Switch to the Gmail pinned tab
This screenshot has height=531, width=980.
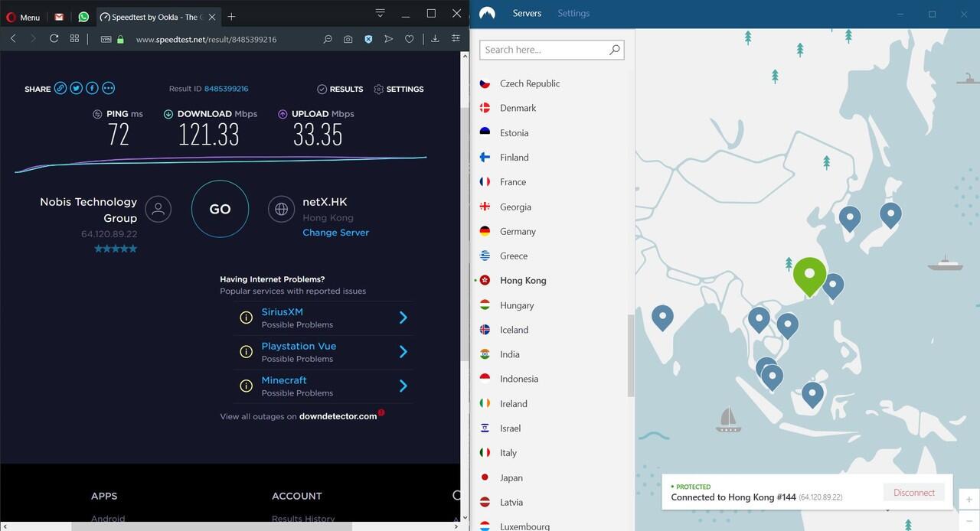[x=59, y=17]
